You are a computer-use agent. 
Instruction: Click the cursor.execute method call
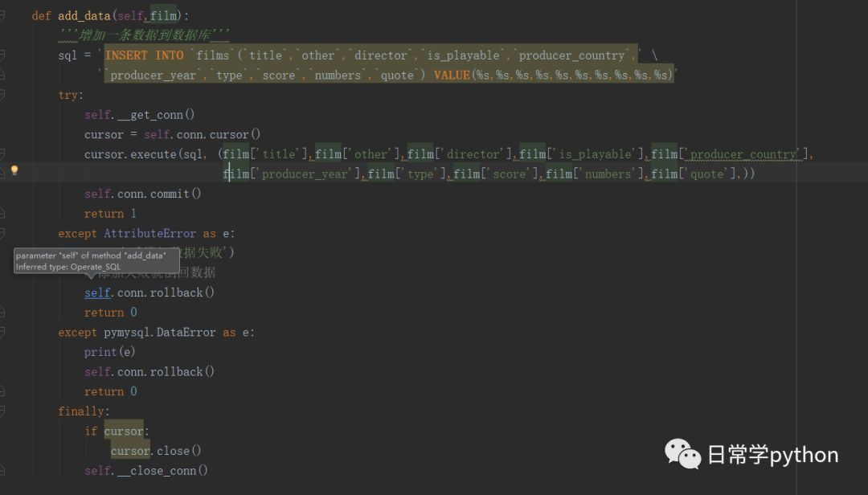130,154
